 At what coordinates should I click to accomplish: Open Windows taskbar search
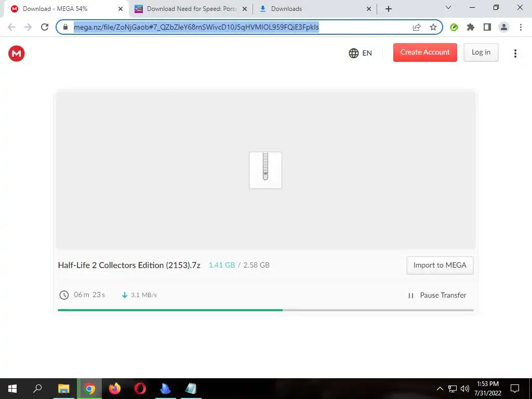37,389
